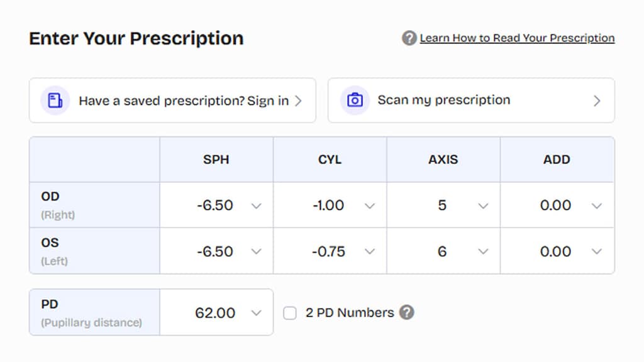644x362 pixels.
Task: Click the saved prescription document icon
Action: [x=54, y=100]
